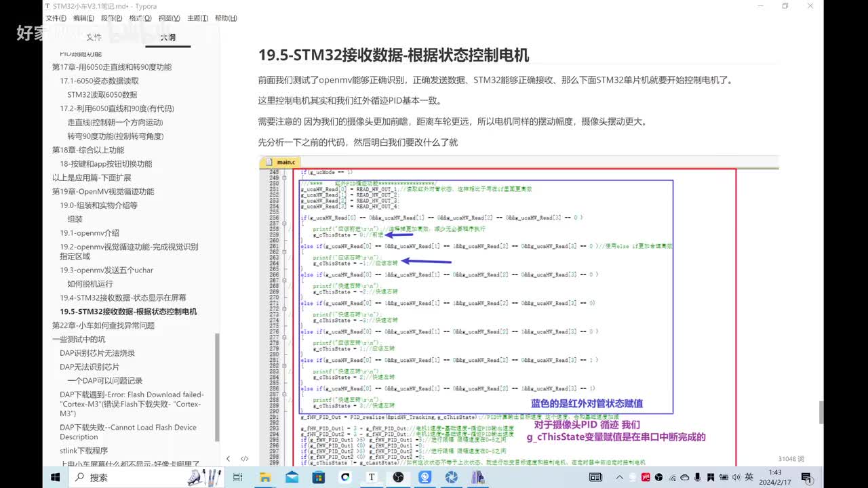Switch the 英 input method indicator

(x=749, y=477)
